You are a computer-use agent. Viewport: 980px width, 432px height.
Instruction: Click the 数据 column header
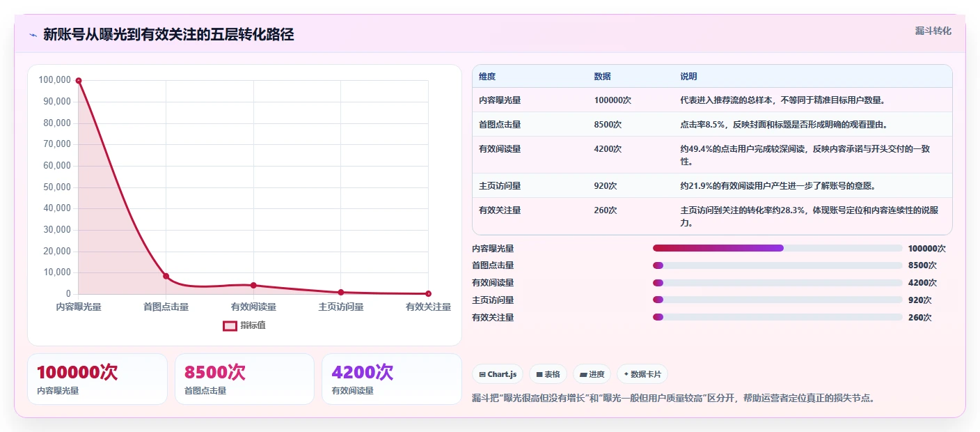pyautogui.click(x=631, y=77)
